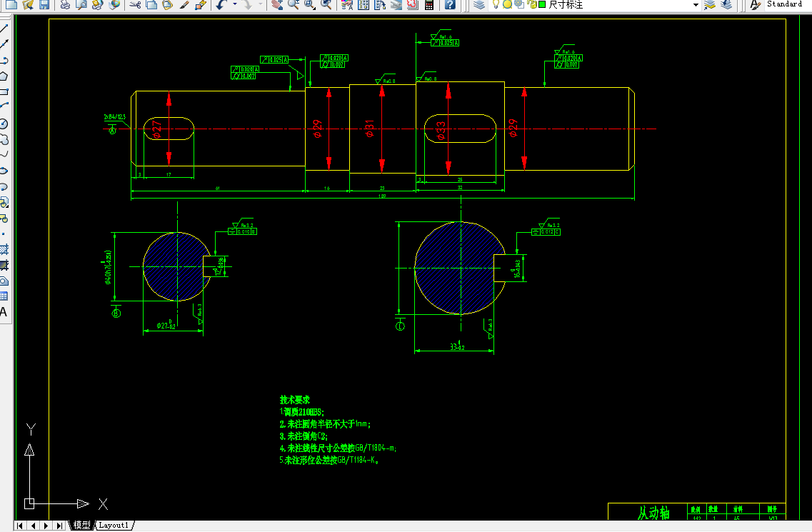Select the Spline tool
This screenshot has height=532, width=812.
4,155
